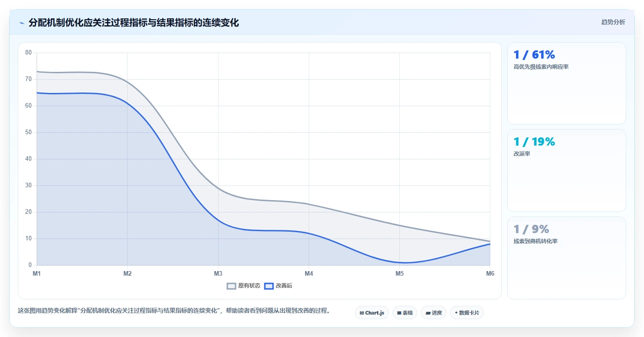Click the M3 axis label

218,273
